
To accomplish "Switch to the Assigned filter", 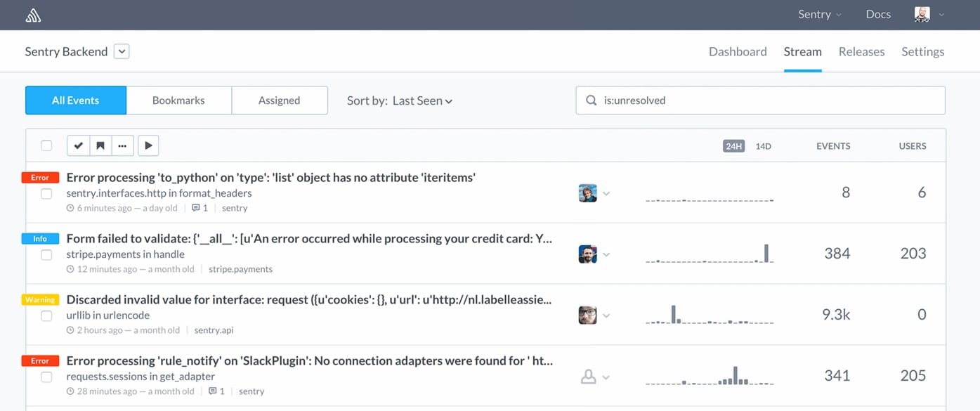I will [279, 100].
